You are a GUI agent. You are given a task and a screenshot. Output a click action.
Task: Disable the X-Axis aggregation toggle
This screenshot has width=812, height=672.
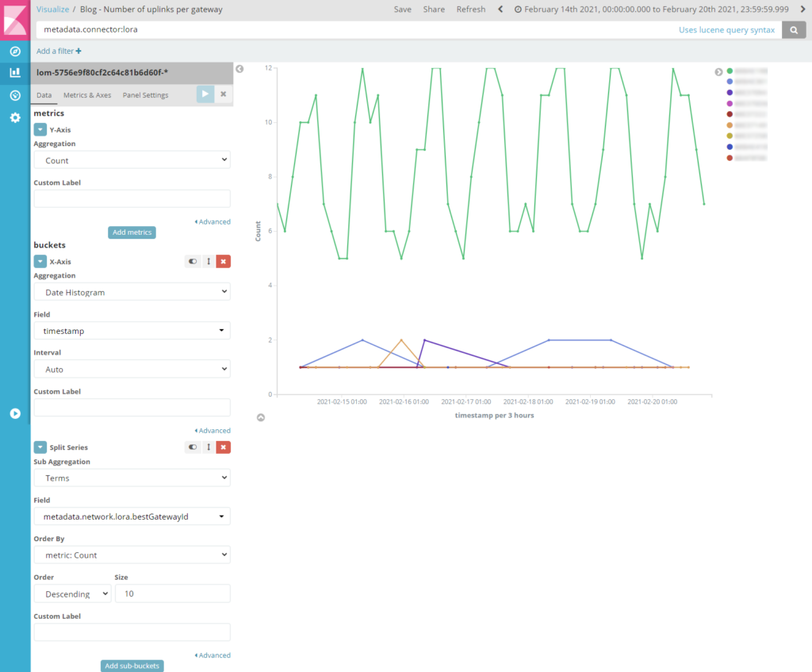(x=193, y=262)
